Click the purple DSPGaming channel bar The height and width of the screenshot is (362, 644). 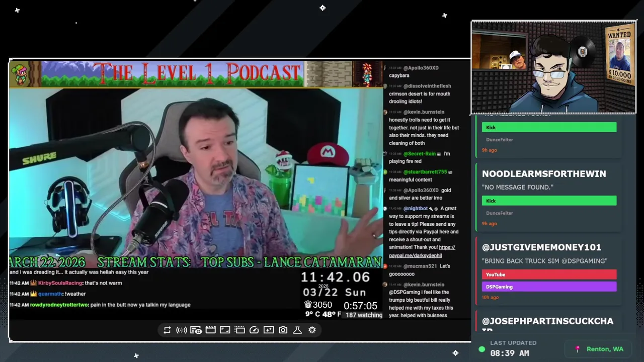point(549,287)
